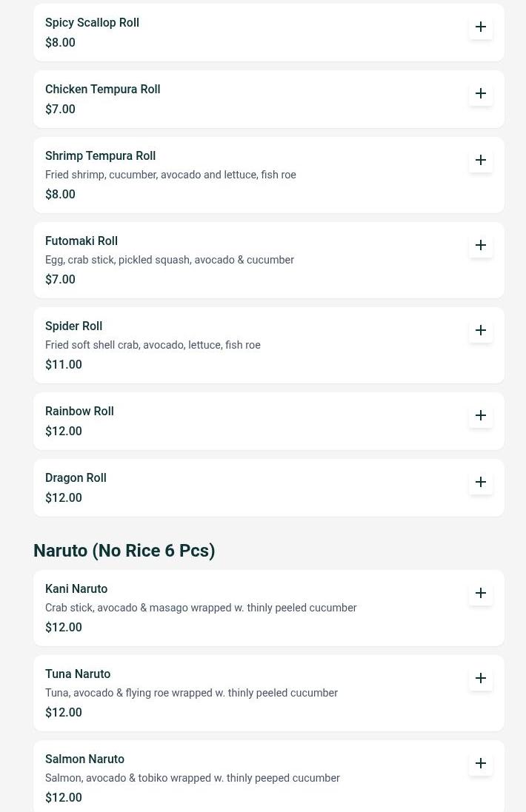The image size is (526, 812).
Task: Click the Tuna Naruto title
Action: pyautogui.click(x=78, y=674)
